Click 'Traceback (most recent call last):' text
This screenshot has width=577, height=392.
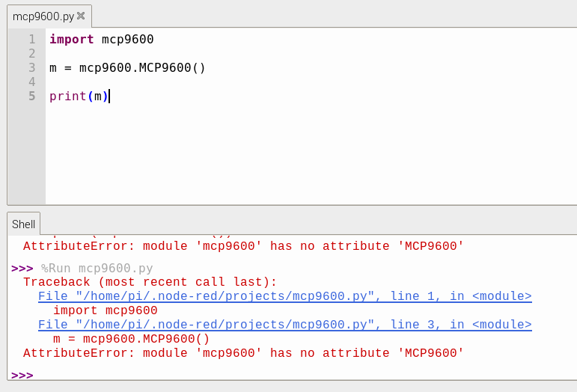click(x=150, y=282)
